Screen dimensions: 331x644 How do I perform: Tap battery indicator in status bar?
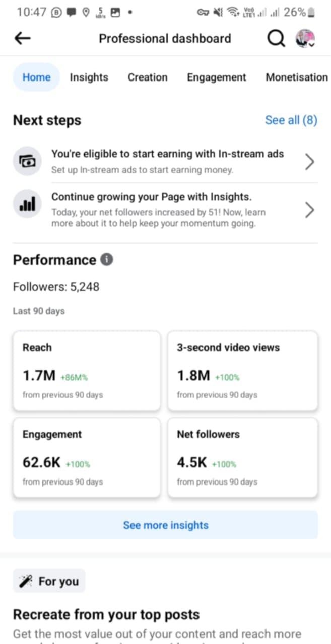coord(311,12)
